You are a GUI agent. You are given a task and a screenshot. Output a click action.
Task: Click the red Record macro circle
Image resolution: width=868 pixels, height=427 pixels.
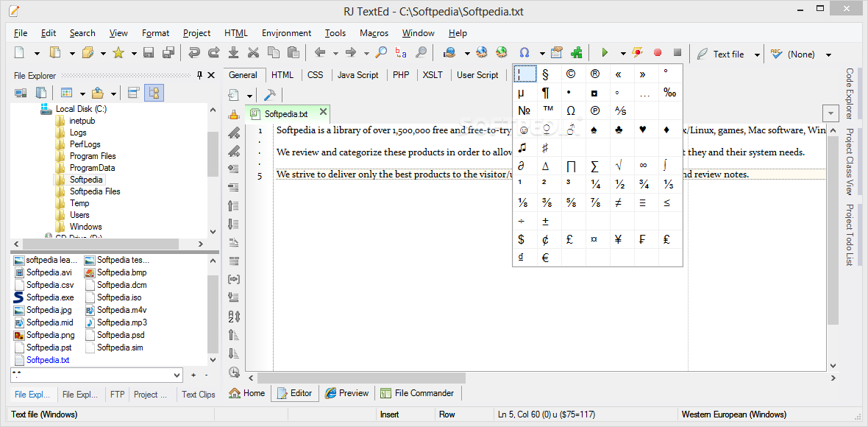click(x=658, y=53)
